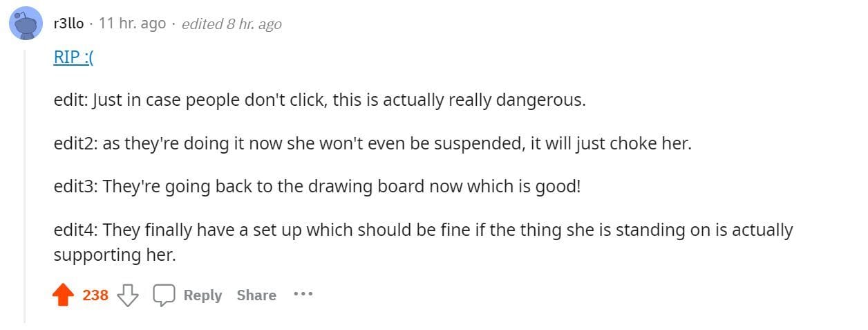Open the r3llo username profile link
Viewport: 868px width, 330px height.
pyautogui.click(x=68, y=24)
